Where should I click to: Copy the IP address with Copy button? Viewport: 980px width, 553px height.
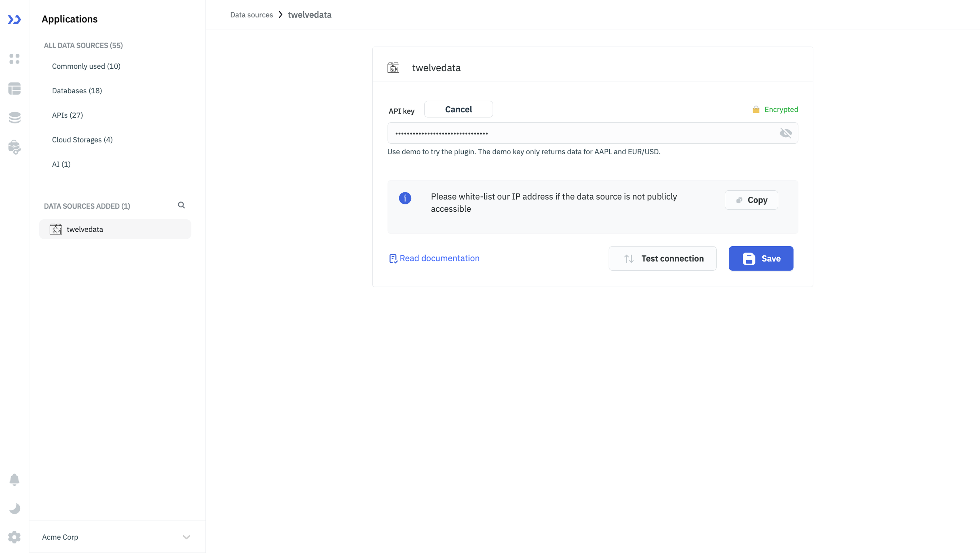tap(751, 200)
